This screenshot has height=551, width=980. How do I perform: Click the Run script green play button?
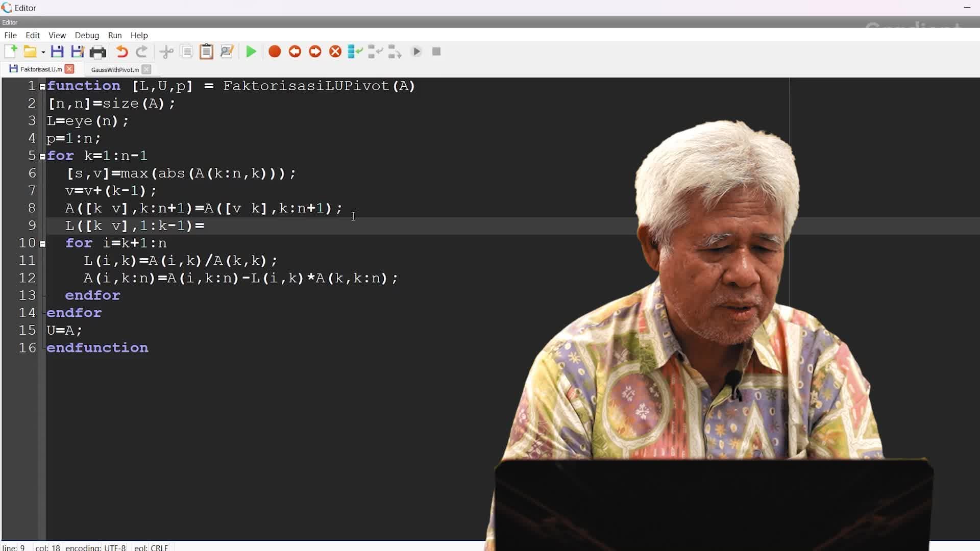[x=251, y=51]
